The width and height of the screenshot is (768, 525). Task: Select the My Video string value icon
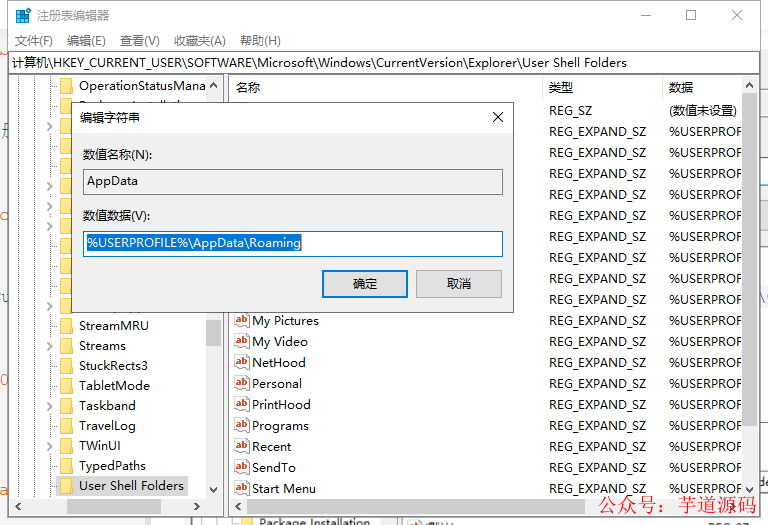coord(241,341)
